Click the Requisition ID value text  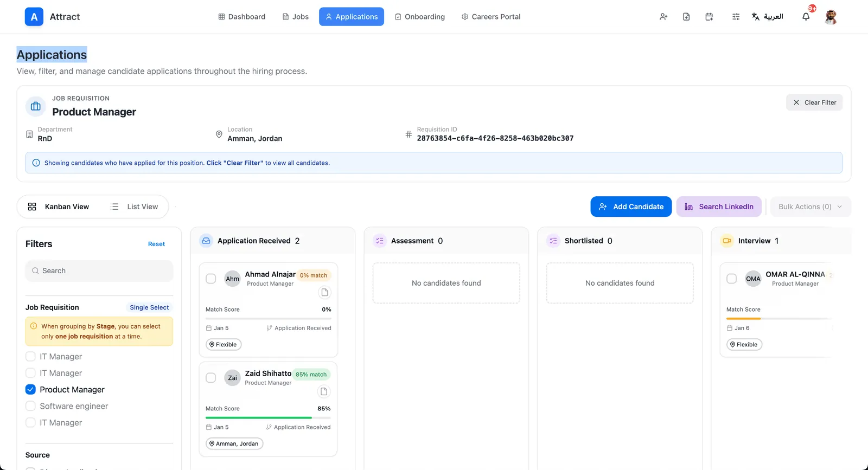coord(495,139)
